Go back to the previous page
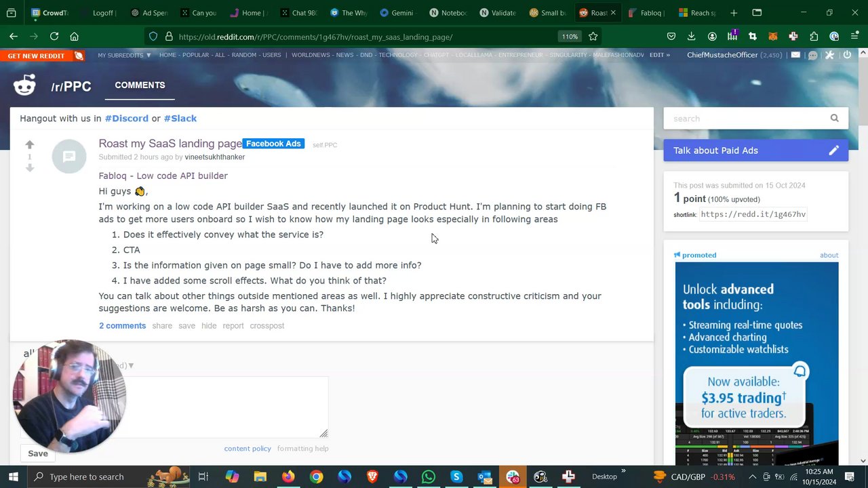Image resolution: width=868 pixels, height=488 pixels. click(14, 37)
